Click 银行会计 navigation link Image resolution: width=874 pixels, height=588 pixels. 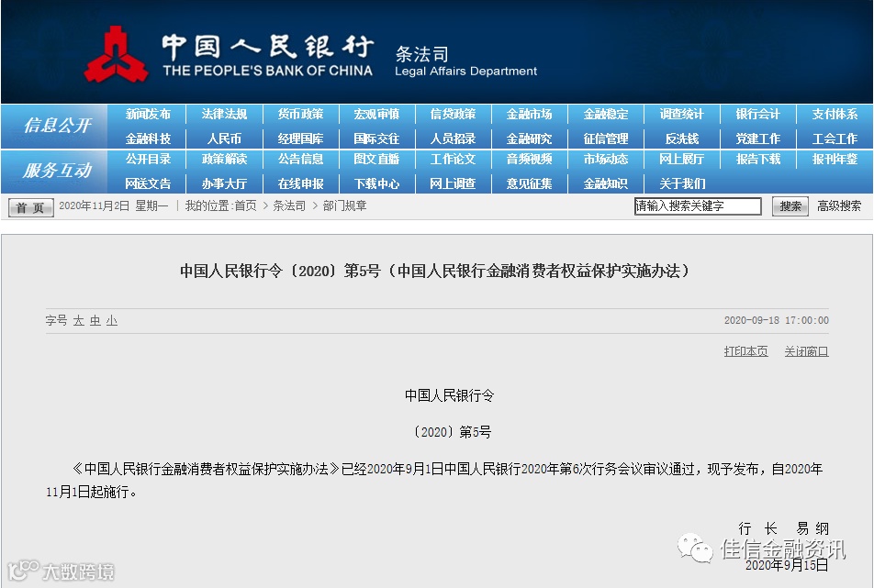pos(758,114)
